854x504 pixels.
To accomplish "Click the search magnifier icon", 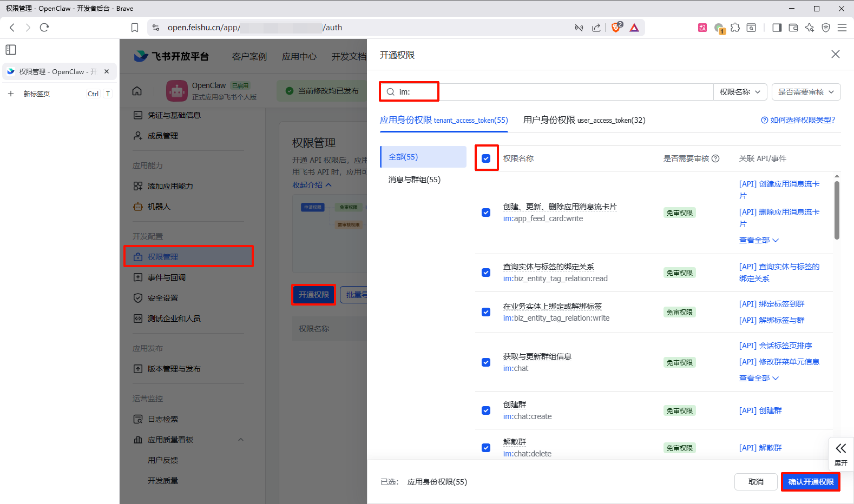I will 390,92.
